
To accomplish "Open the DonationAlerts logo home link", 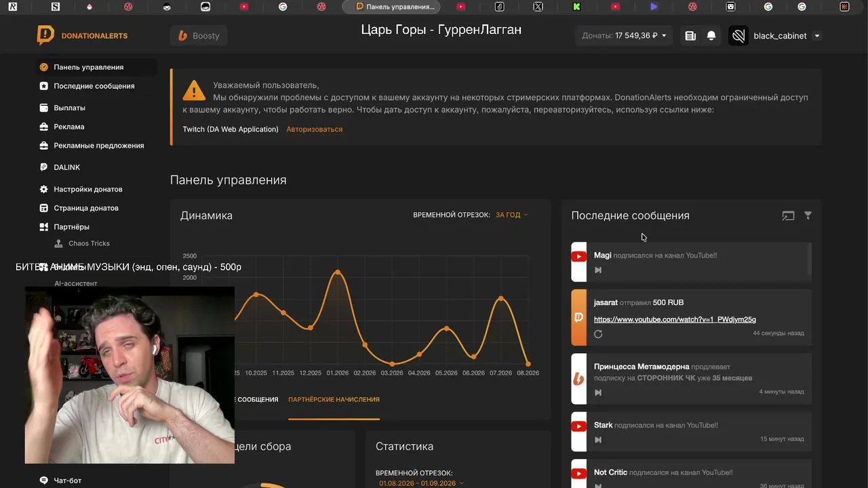I will 82,35.
